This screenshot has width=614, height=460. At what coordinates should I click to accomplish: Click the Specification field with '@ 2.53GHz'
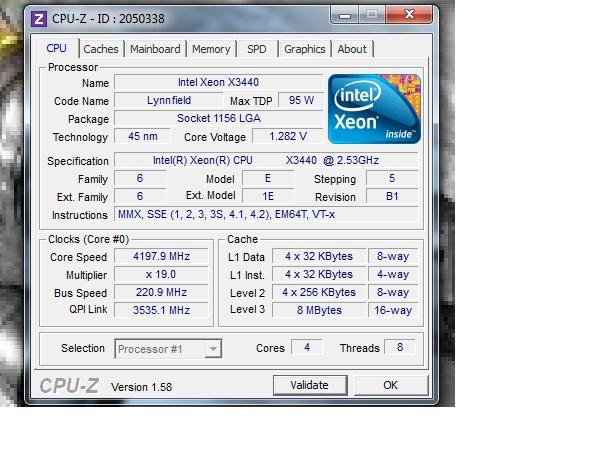coord(266,161)
